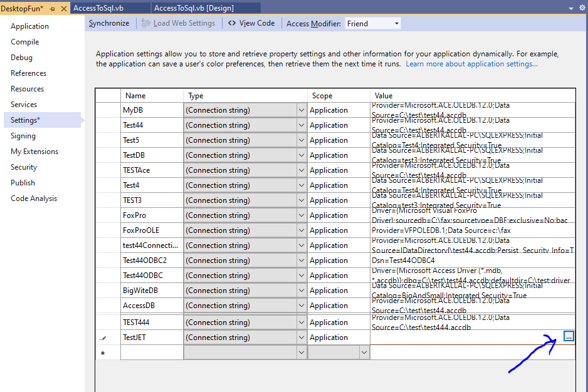Image resolution: width=588 pixels, height=392 pixels.
Task: Click the Provider=VFPOLEDB.1 value cell
Action: (473, 230)
